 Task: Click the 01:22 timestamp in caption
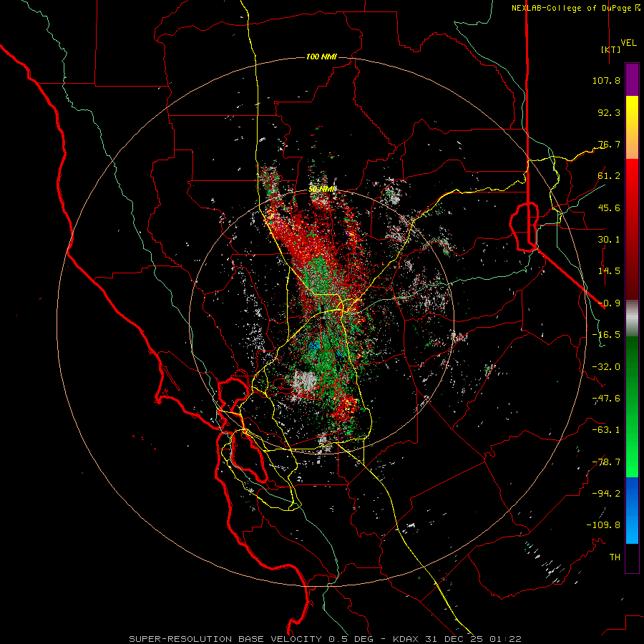point(507,639)
